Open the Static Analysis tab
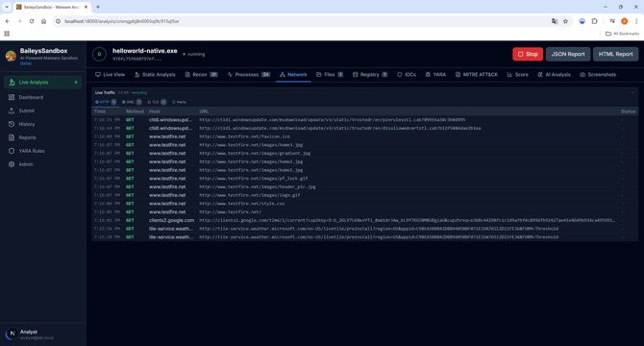644x346 pixels. [x=155, y=75]
